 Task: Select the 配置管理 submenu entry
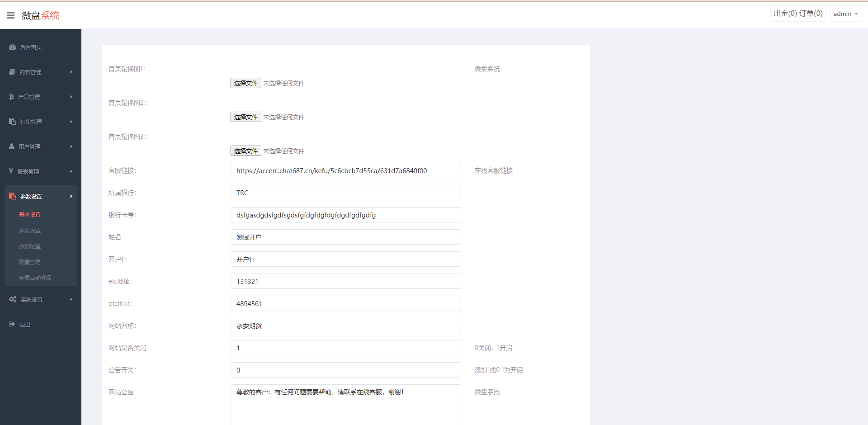(x=30, y=262)
